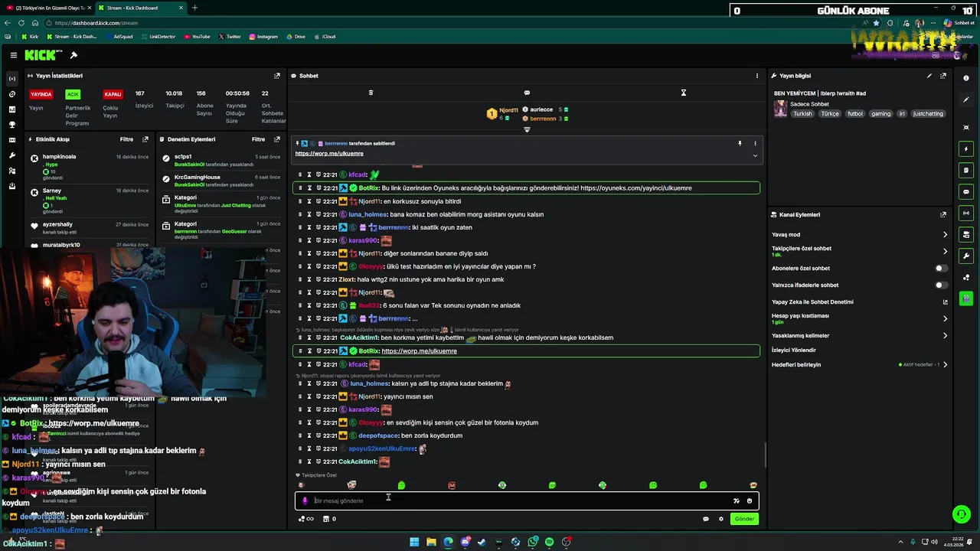This screenshot has height=551, width=980.
Task: Open YouTube bookmark in bookmarks bar
Action: (x=197, y=37)
